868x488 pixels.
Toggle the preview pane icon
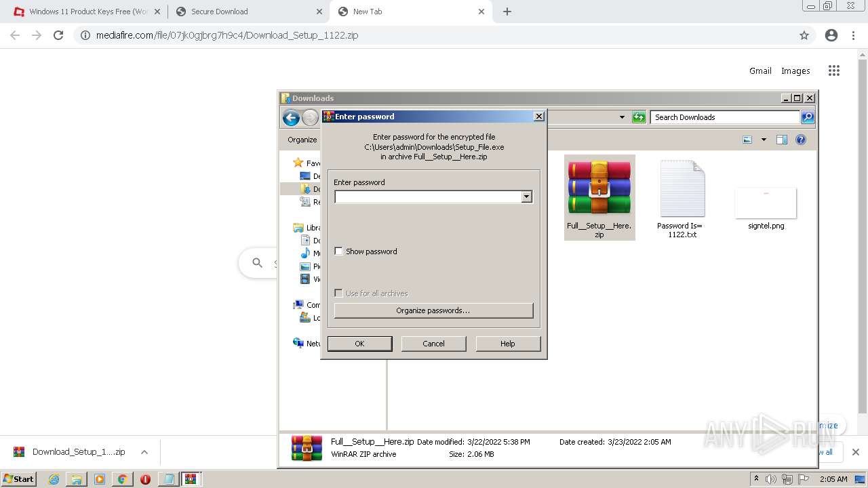click(781, 140)
